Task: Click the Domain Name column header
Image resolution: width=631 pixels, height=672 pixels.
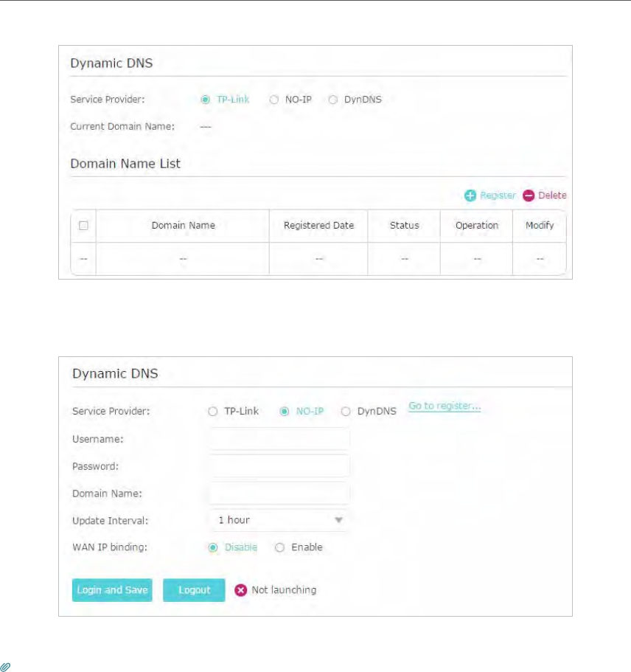Action: [183, 226]
